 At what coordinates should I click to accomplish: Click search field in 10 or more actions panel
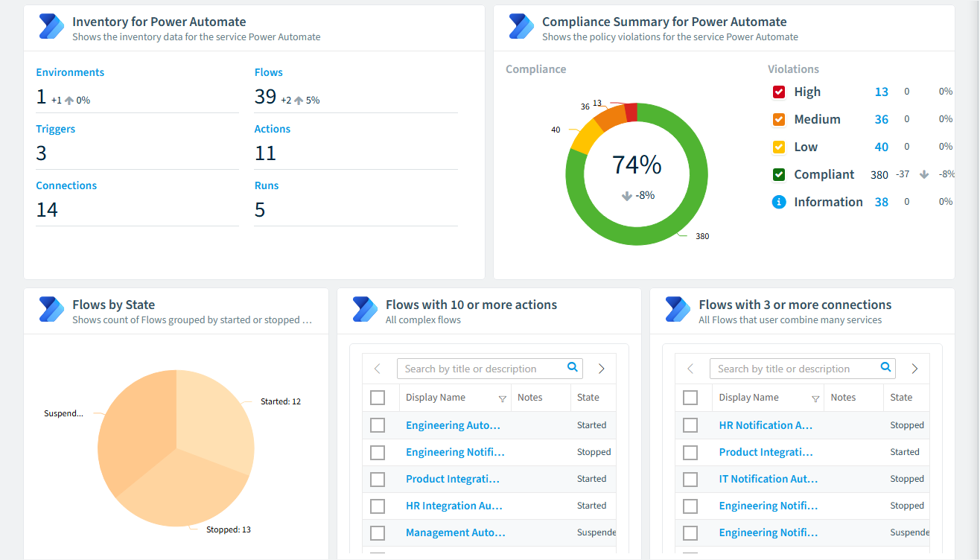[481, 369]
